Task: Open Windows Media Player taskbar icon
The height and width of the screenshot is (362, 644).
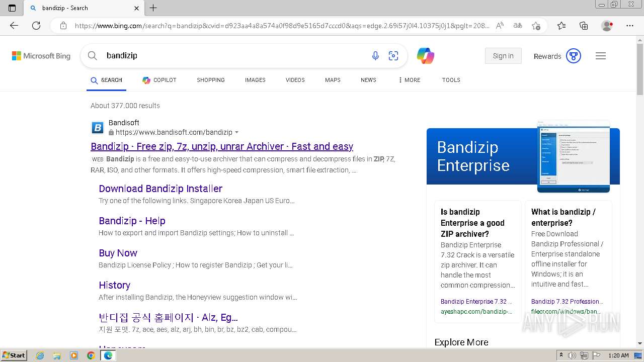Action: click(x=74, y=355)
